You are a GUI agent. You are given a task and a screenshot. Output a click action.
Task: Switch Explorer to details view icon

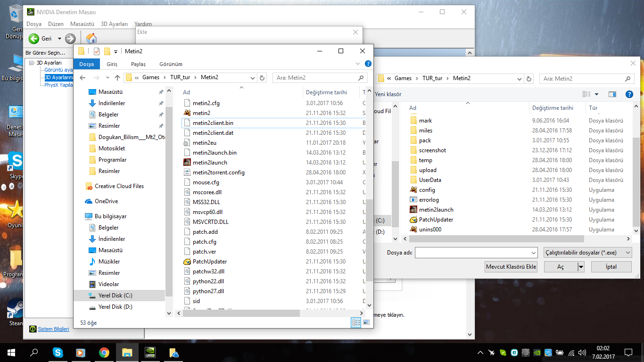(x=356, y=323)
